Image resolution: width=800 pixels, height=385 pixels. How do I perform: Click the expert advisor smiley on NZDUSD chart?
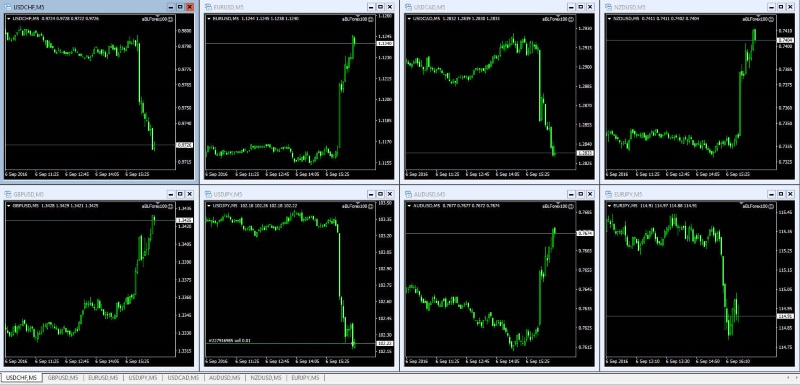[771, 18]
